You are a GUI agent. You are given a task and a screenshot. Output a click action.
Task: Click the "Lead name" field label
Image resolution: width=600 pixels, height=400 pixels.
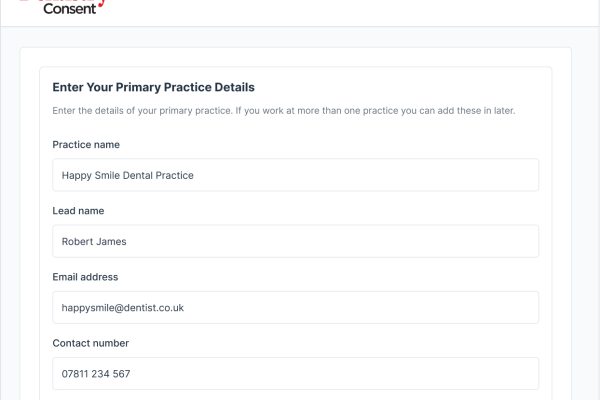click(x=78, y=211)
